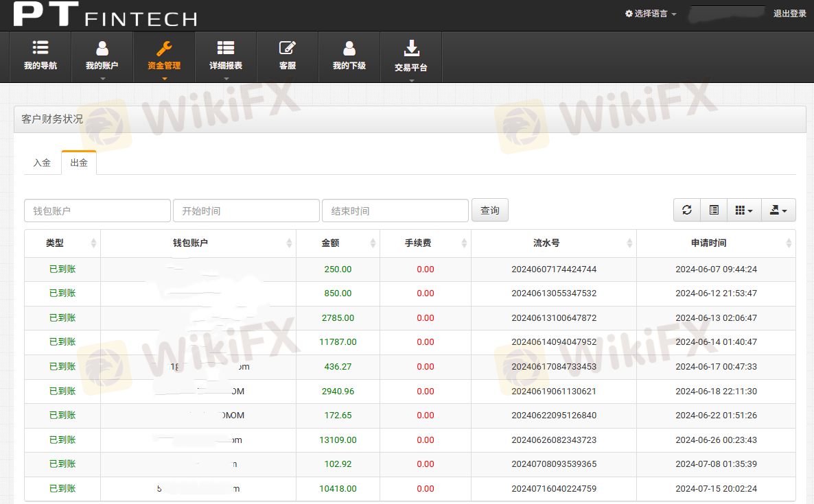Click the 客服 edit icon
This screenshot has height=504, width=814.
tap(288, 48)
